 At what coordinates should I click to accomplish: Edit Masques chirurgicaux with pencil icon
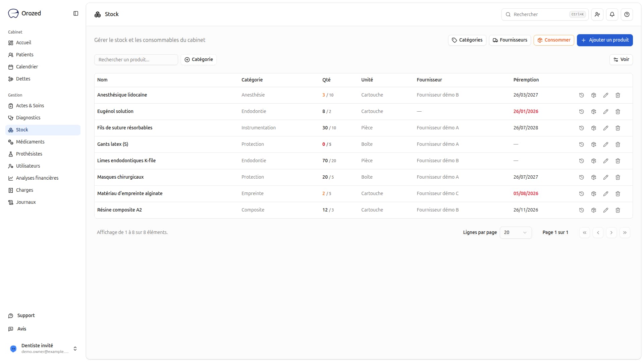[x=606, y=177]
